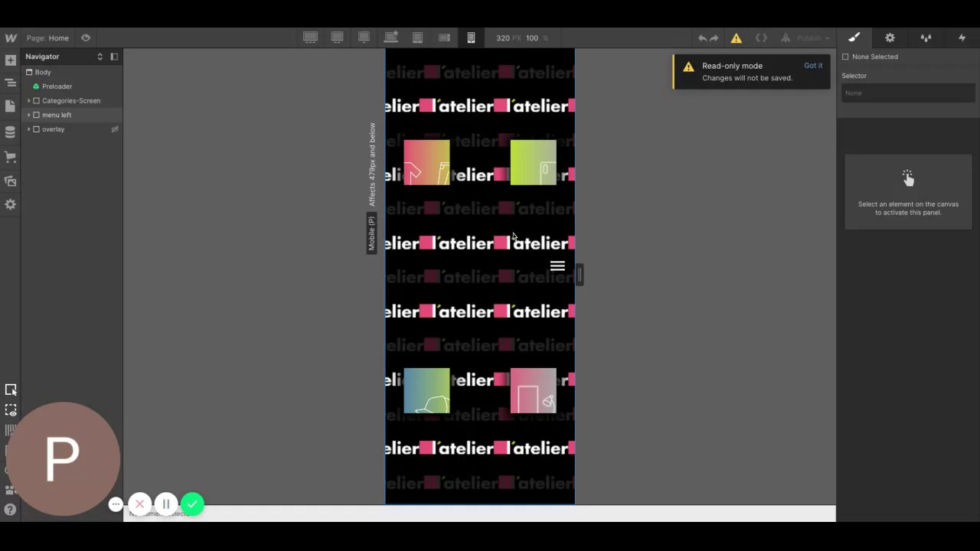Open the project Settings gear in left sidebar

click(11, 204)
